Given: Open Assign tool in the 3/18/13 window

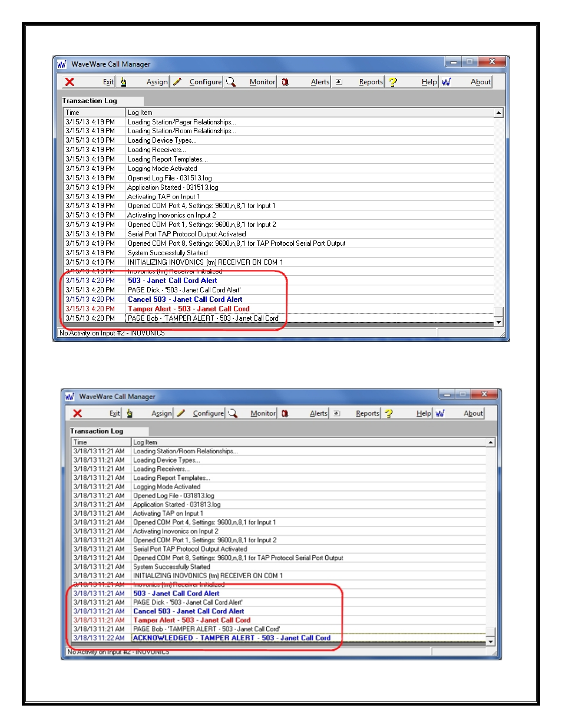Looking at the screenshot, I should click(x=148, y=413).
